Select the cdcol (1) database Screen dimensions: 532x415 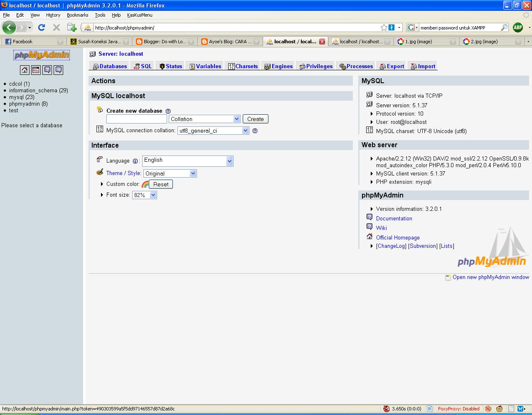coord(20,84)
